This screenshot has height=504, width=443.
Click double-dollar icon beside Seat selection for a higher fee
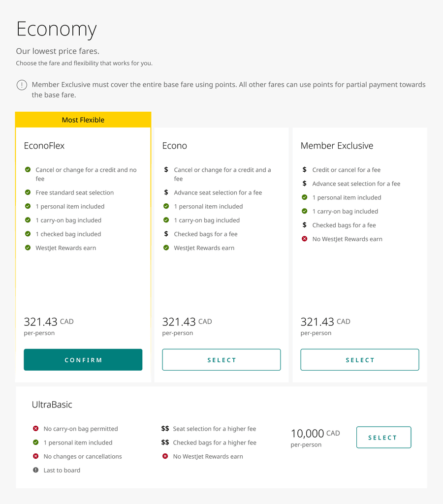(x=165, y=429)
